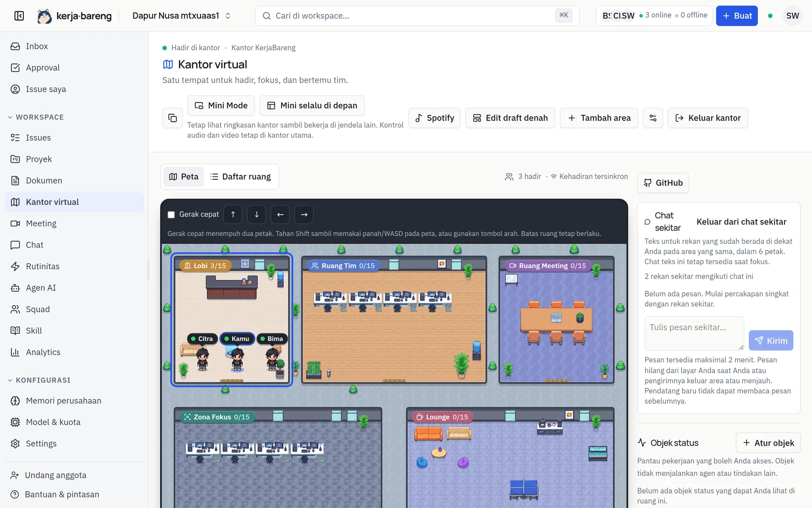Screen dimensions: 812x508
Task: Click the SW user avatar
Action: pyautogui.click(x=793, y=16)
